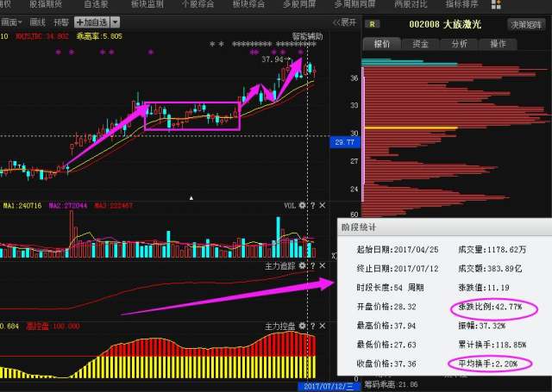Close the 主力追踪 indicator panel
Image resolution: width=552 pixels, height=392 pixels.
coord(322,266)
